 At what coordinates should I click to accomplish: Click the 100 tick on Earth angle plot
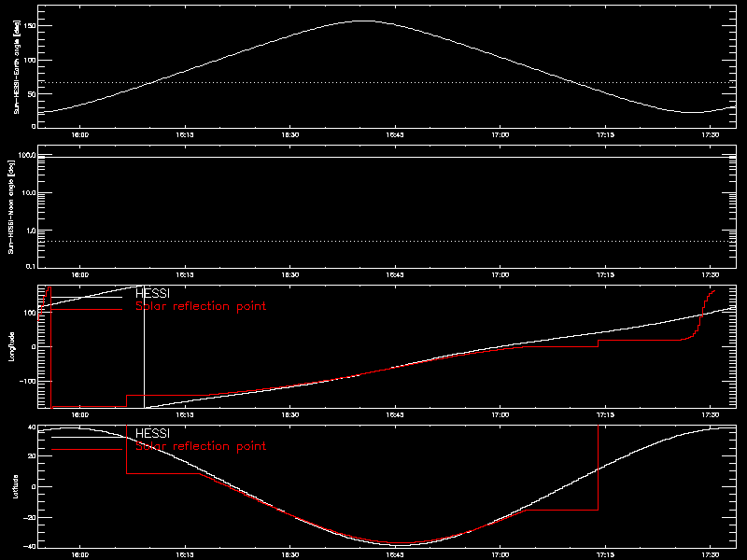click(x=30, y=60)
